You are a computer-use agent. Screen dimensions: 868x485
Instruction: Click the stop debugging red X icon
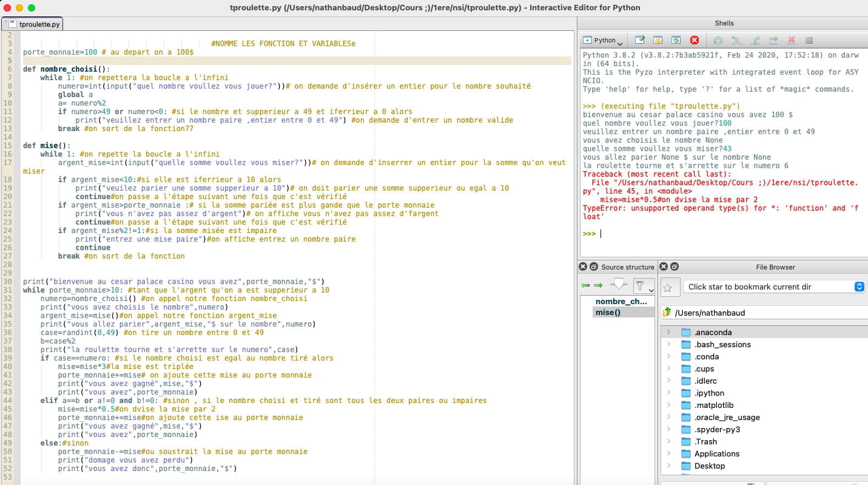(791, 40)
